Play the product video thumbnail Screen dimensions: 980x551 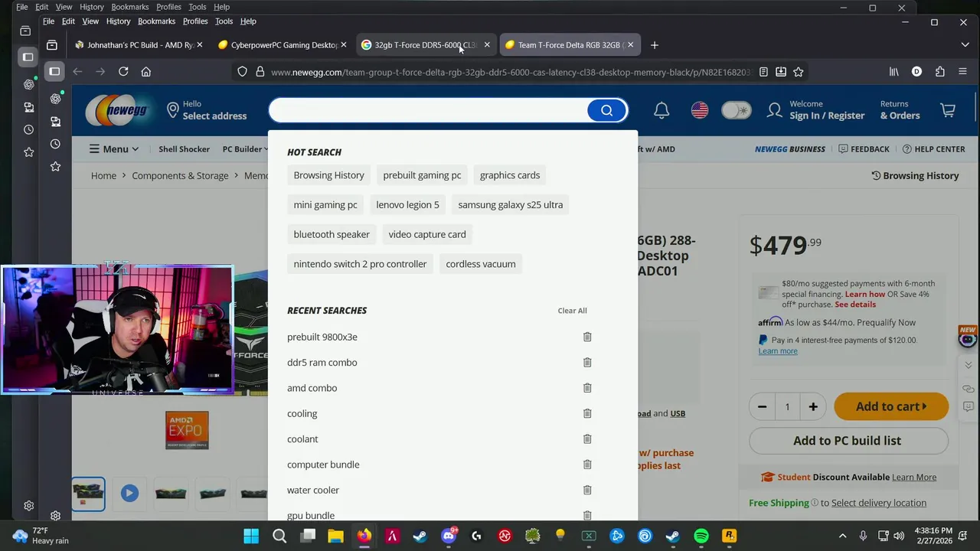129,493
